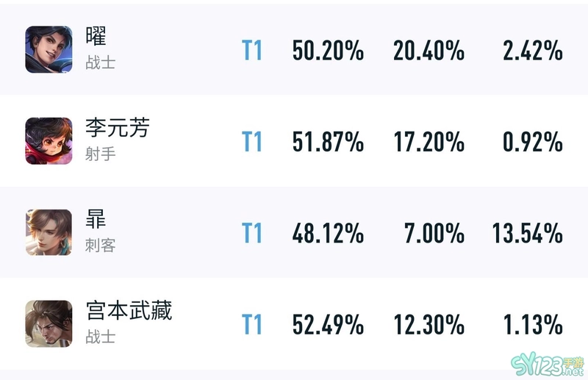Screen dimensions: 588x380
Task: Click 50.20% win rate value
Action: [328, 50]
